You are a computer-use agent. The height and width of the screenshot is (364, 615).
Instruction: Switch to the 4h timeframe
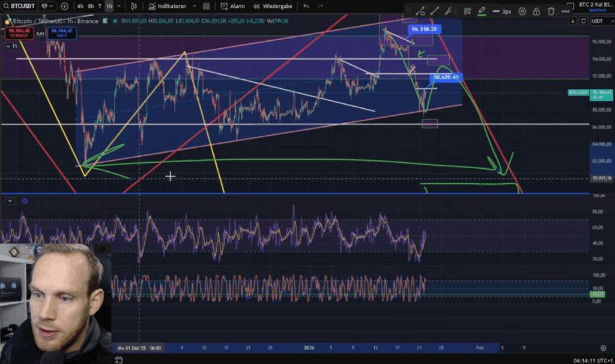(80, 6)
